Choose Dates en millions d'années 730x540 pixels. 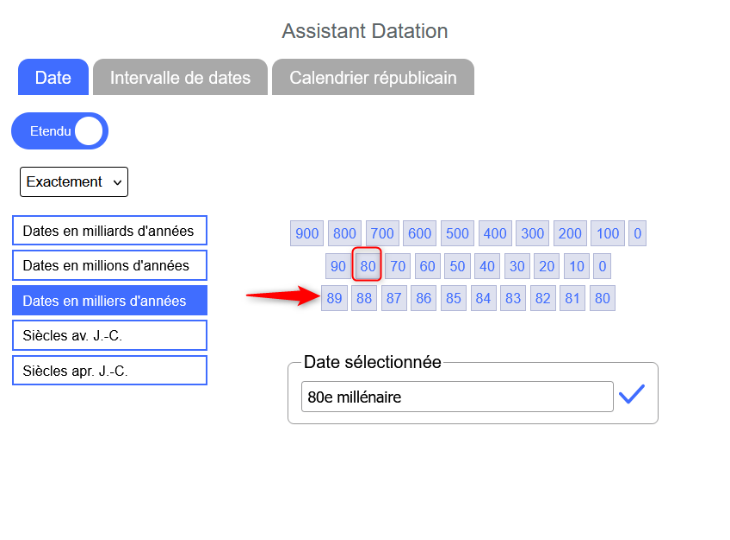coord(109,266)
